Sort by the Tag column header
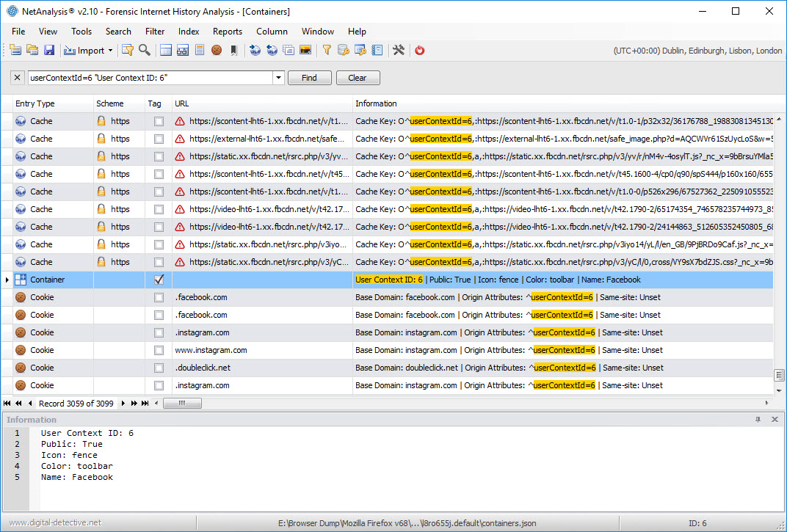Image resolution: width=787 pixels, height=532 pixels. point(159,103)
